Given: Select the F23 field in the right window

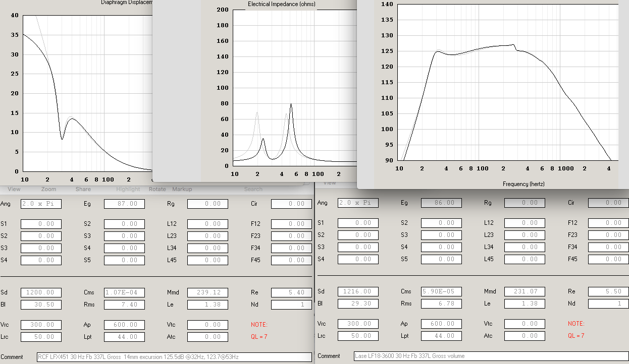Looking at the screenshot, I should coord(609,235).
